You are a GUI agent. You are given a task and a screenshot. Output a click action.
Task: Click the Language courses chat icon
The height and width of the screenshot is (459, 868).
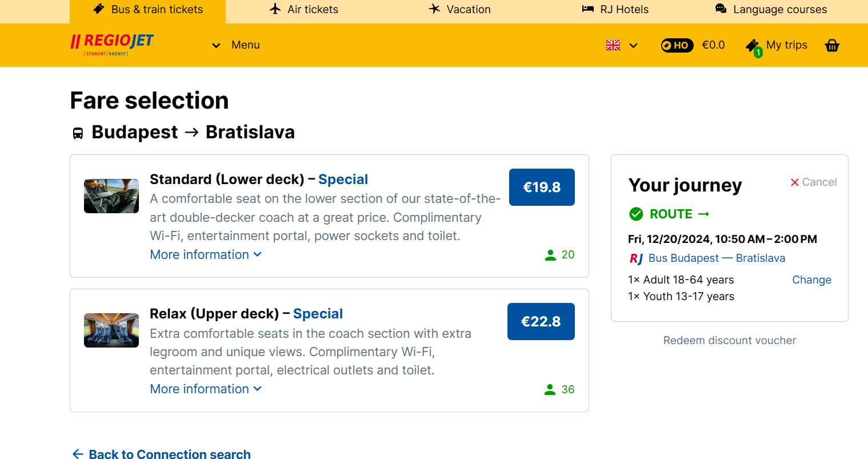[721, 9]
